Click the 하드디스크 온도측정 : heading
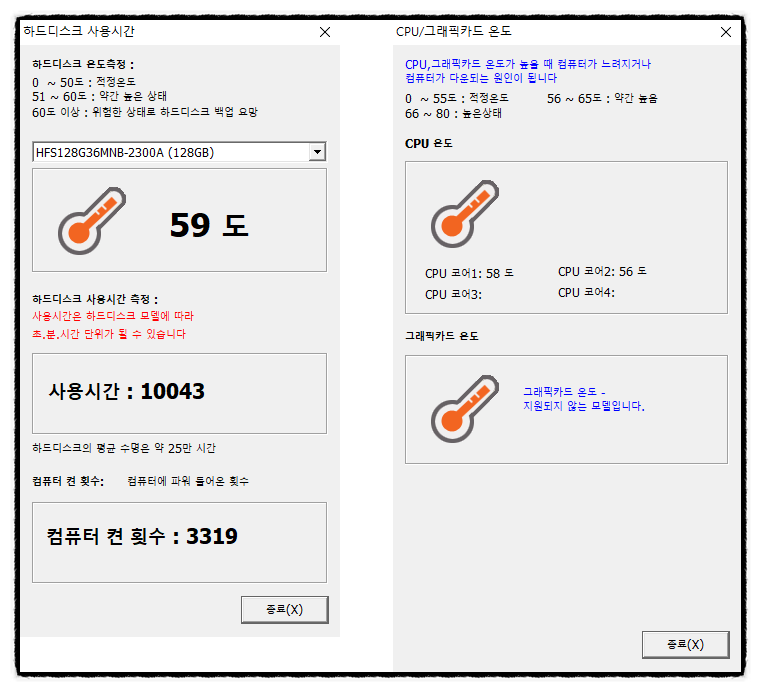Viewport: 761px width, 692px height. tap(83, 64)
